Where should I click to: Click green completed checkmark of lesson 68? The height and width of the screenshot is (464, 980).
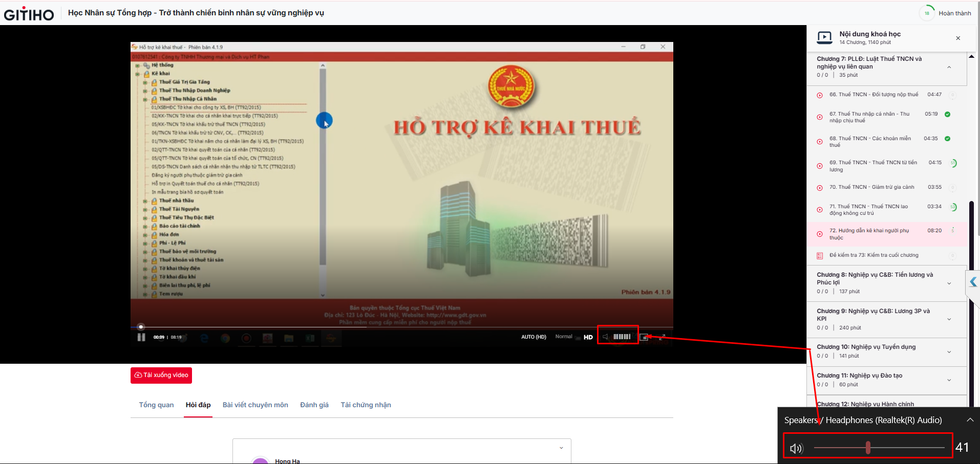click(947, 139)
